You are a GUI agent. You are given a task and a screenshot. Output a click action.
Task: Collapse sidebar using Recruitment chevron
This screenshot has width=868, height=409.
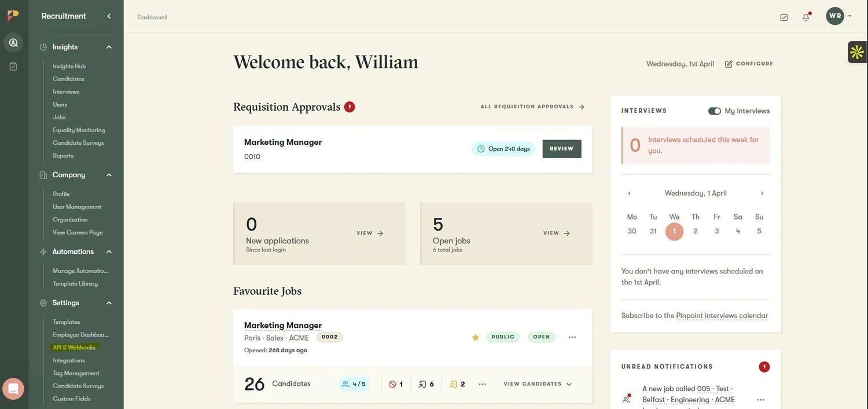coord(109,16)
